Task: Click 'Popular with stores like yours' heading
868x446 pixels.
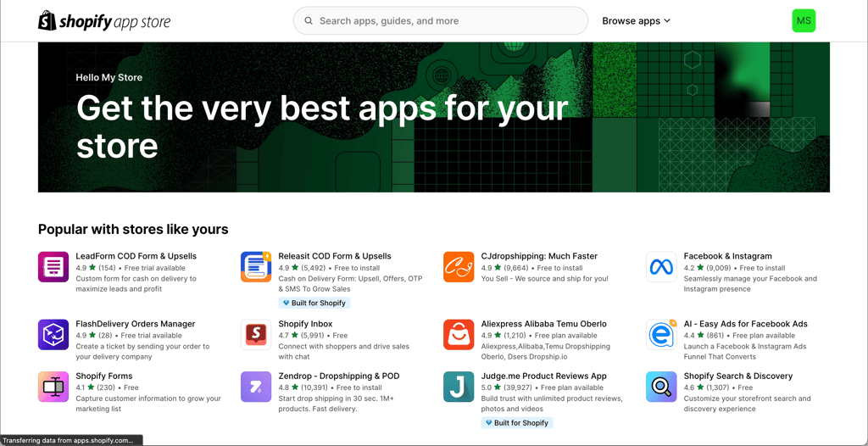Action: tap(133, 229)
